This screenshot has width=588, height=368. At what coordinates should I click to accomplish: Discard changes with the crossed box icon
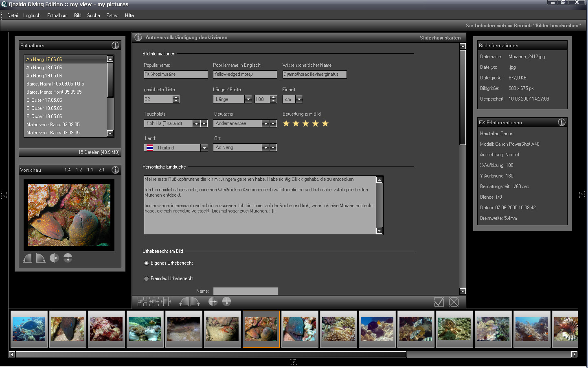point(454,302)
